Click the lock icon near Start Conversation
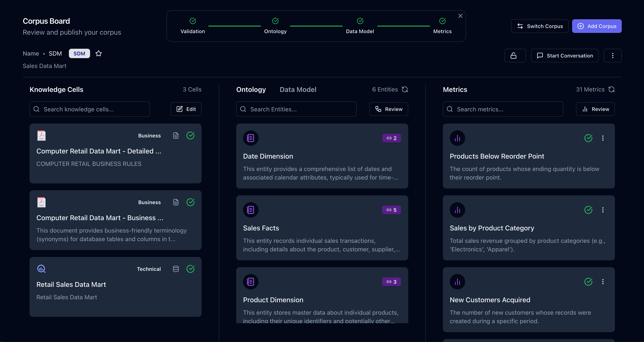 (x=515, y=55)
